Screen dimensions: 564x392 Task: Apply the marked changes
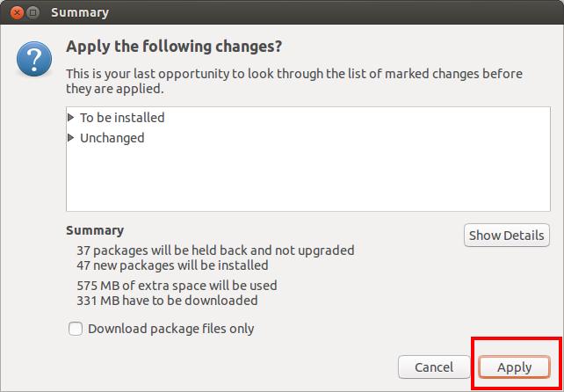point(515,367)
